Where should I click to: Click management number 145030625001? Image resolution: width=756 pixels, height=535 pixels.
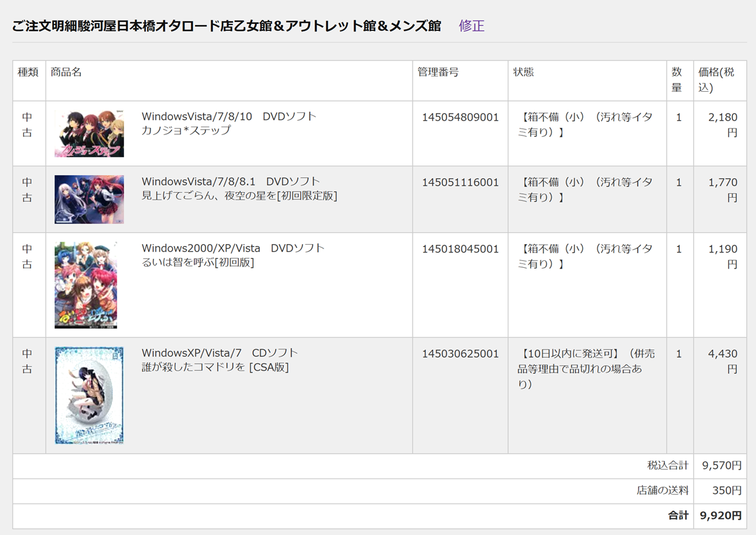(x=460, y=354)
